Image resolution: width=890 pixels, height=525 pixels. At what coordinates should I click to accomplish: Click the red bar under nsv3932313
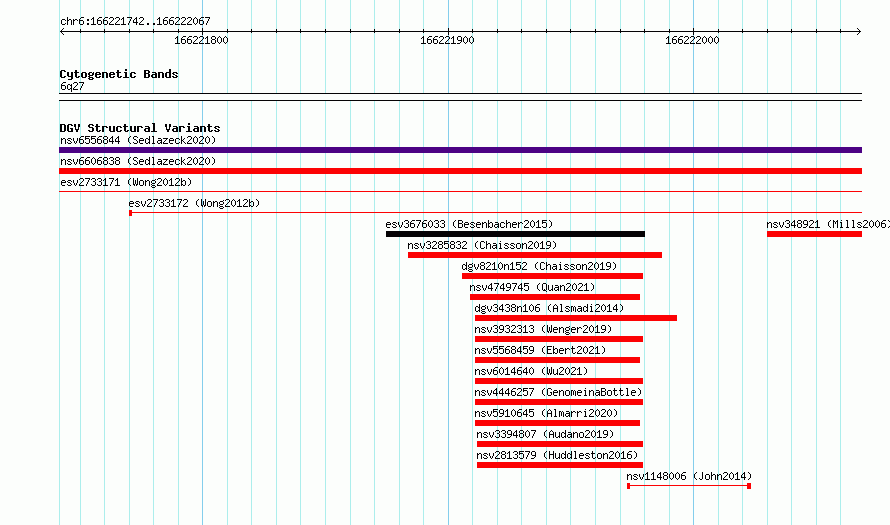[559, 339]
